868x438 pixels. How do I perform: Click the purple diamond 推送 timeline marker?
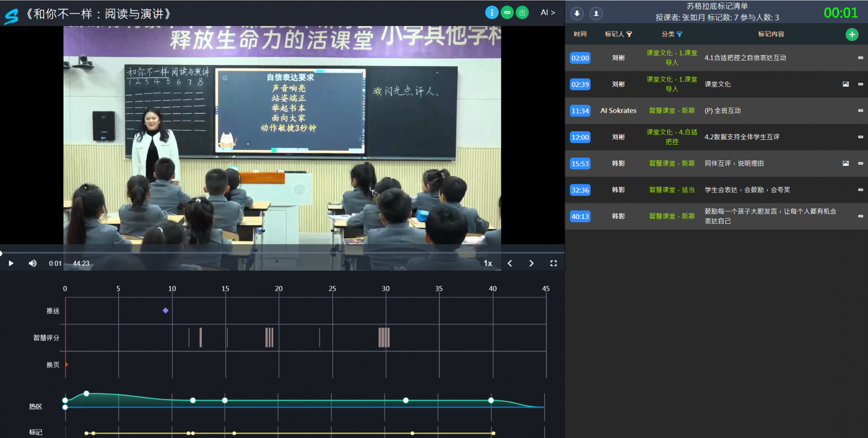[x=165, y=311]
